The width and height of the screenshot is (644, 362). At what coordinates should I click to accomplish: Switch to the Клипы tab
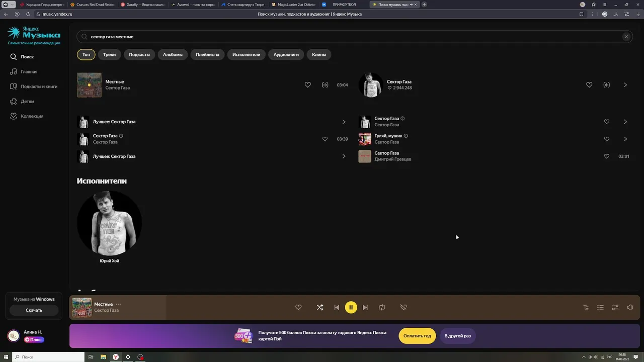[x=318, y=54]
